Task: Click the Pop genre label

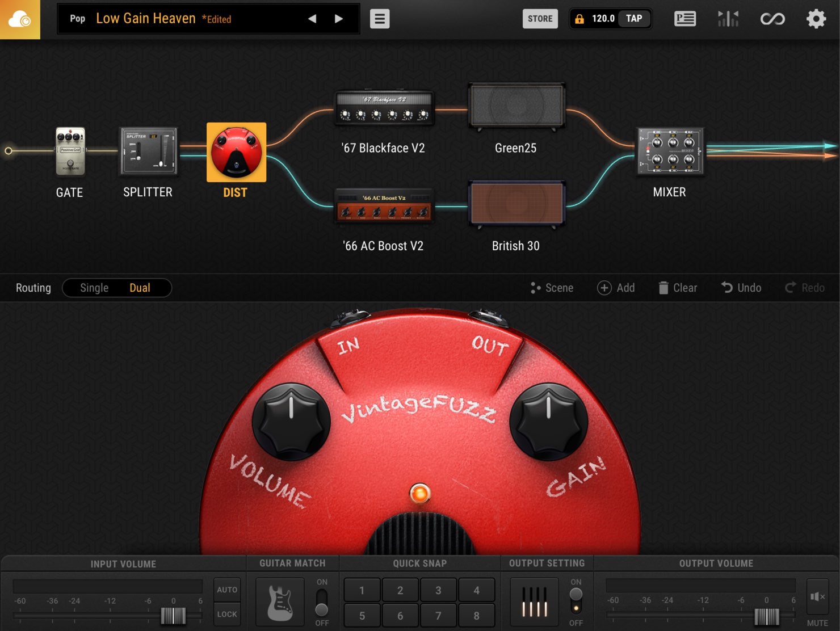Action: (78, 19)
